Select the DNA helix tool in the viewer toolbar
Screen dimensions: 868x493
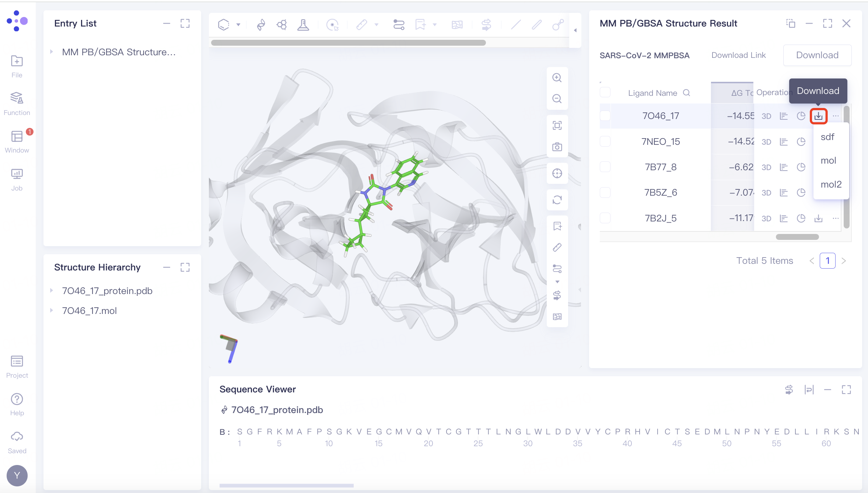pyautogui.click(x=261, y=24)
